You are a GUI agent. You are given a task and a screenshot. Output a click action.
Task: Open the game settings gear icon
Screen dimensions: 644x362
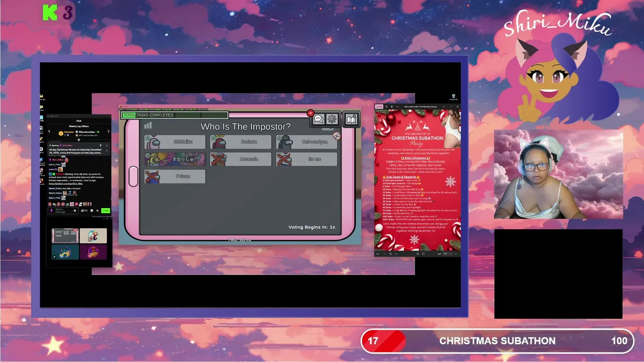[332, 119]
